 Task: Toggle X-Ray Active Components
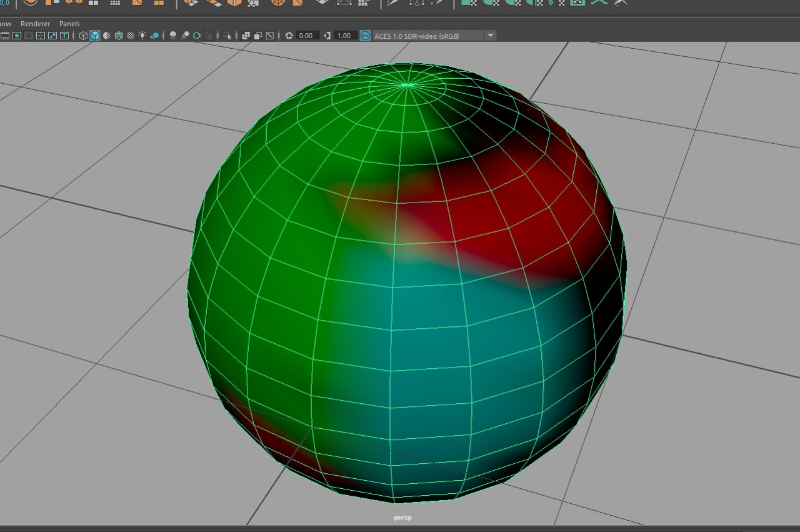coord(257,36)
